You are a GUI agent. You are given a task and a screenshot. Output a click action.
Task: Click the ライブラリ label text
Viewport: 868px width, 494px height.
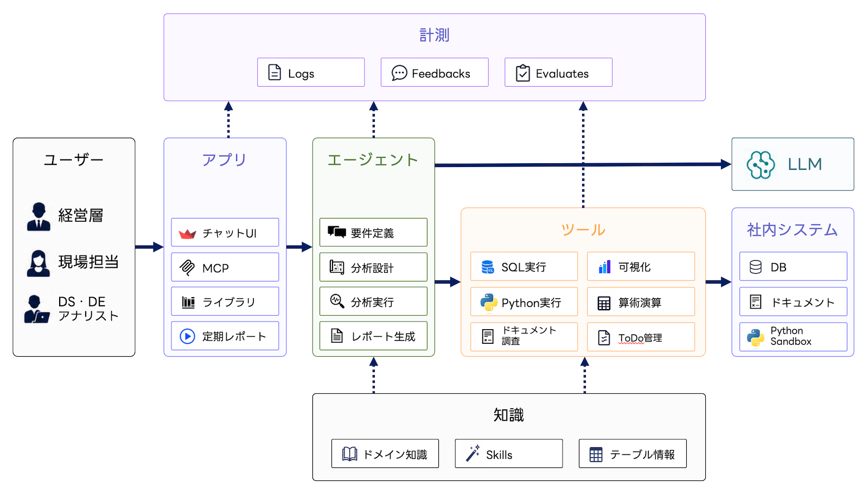coord(229,302)
